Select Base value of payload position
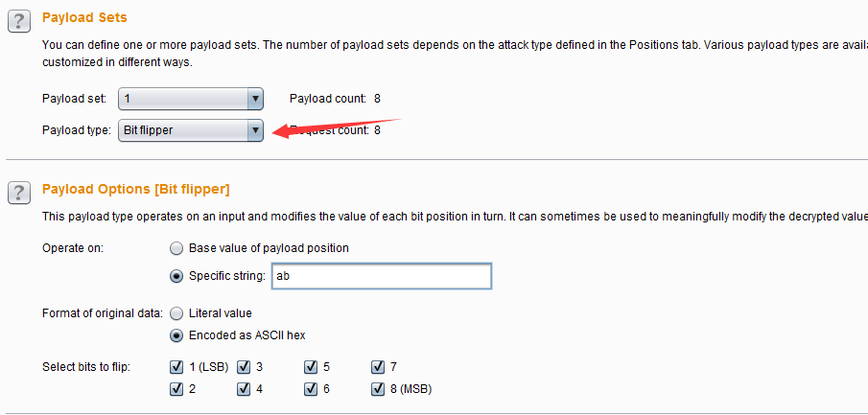The width and height of the screenshot is (868, 415). (x=176, y=248)
